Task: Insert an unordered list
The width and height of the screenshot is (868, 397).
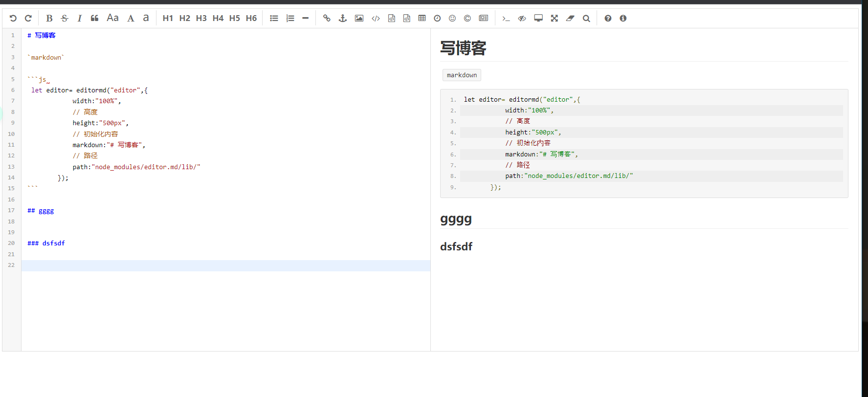Action: (274, 18)
